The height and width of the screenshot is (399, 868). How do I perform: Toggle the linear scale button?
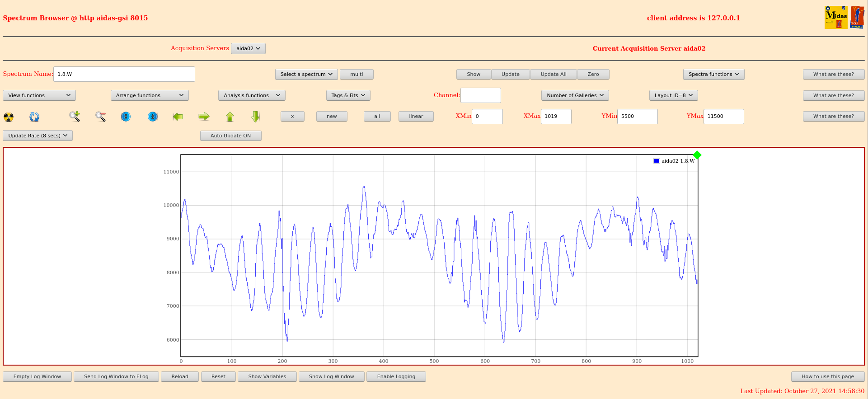pyautogui.click(x=416, y=116)
